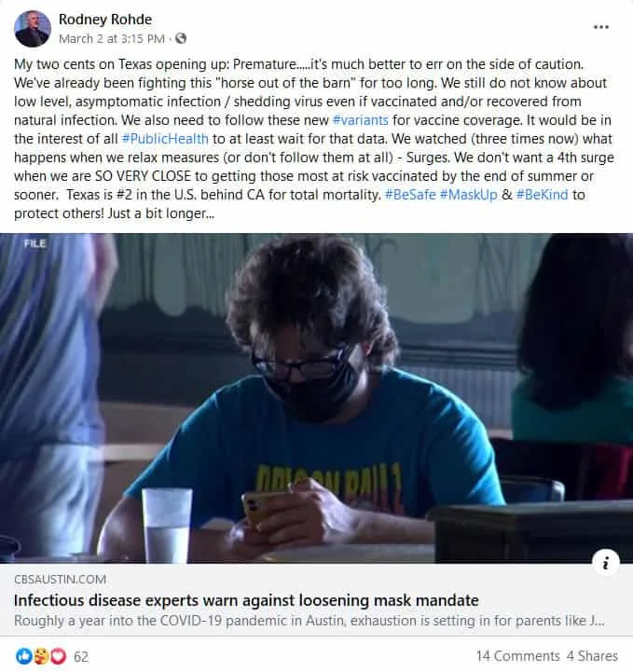Click the blue Like reaction icon
This screenshot has height=672, width=633.
[24, 656]
